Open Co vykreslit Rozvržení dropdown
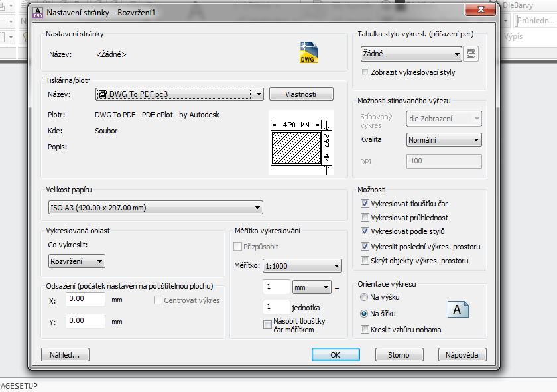 (x=76, y=261)
